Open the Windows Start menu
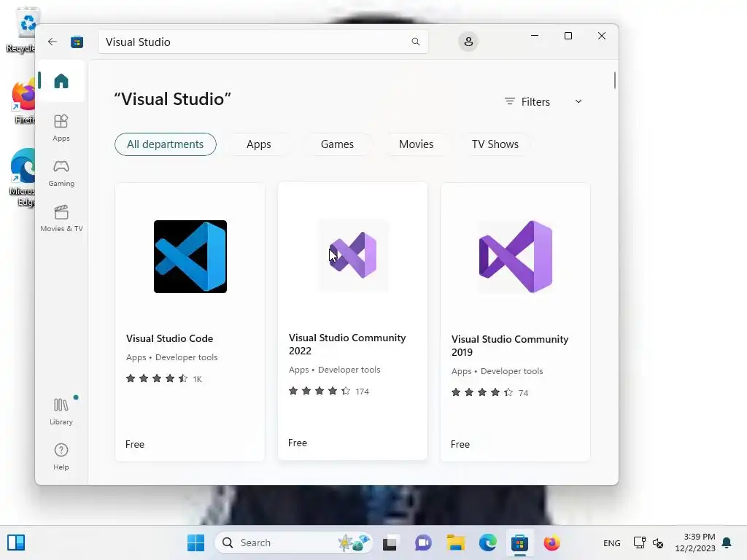 click(x=196, y=542)
